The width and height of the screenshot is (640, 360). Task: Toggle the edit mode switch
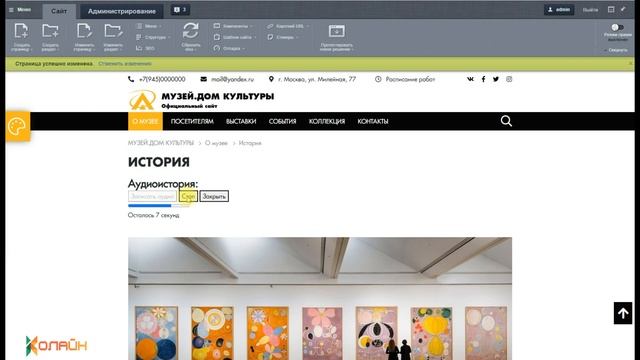(617, 27)
